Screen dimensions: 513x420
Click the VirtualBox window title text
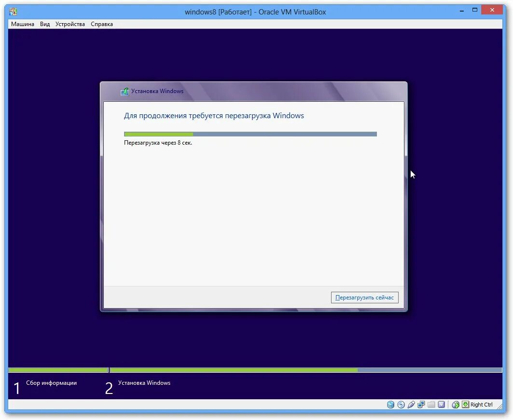(255, 12)
